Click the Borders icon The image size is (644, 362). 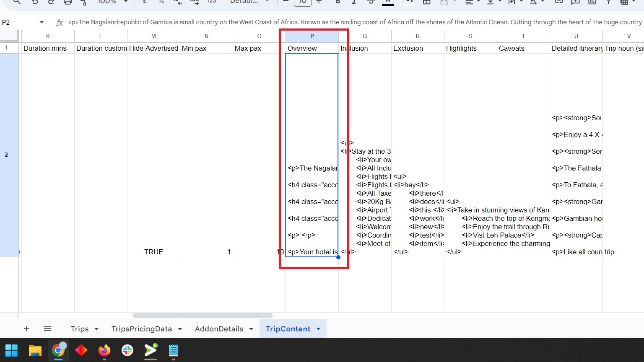click(426, 2)
